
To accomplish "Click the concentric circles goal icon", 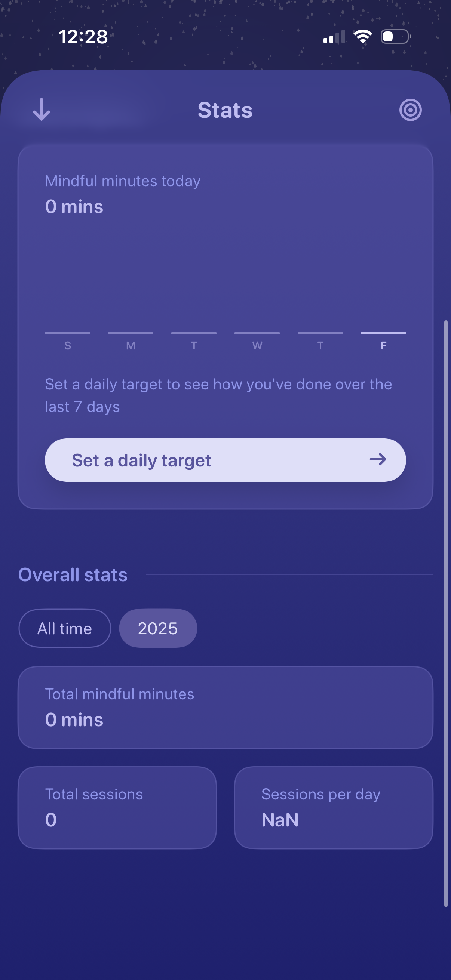I will coord(410,110).
